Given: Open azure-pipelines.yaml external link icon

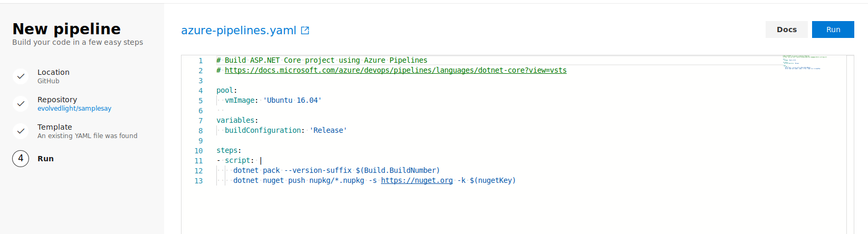Looking at the screenshot, I should (x=305, y=31).
